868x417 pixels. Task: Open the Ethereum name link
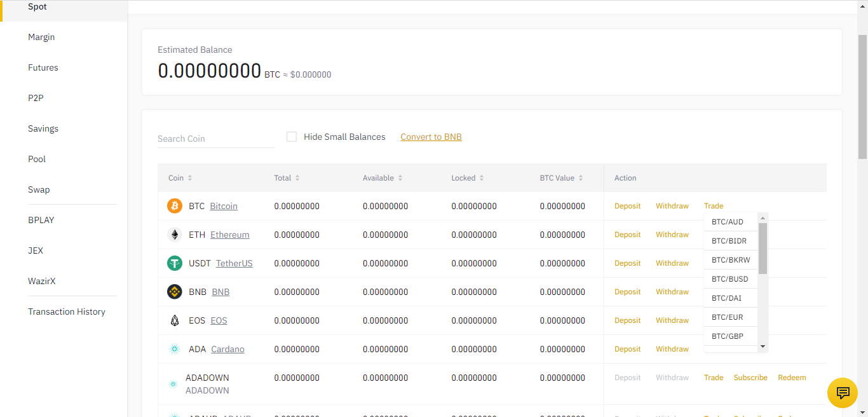point(230,235)
